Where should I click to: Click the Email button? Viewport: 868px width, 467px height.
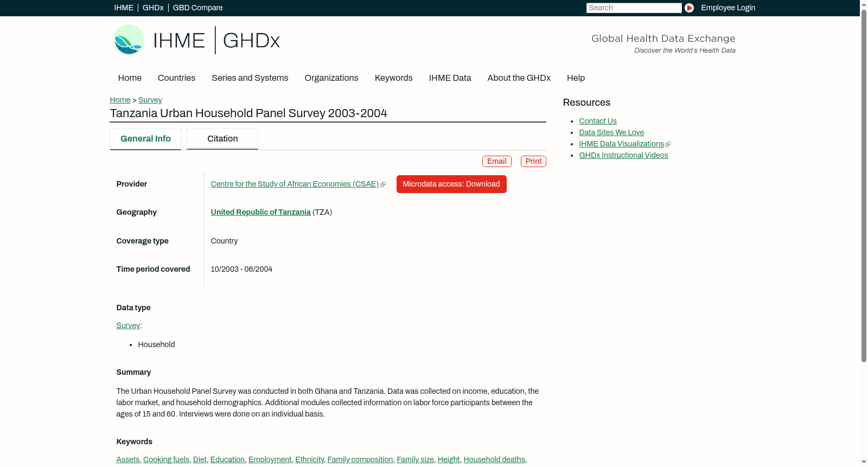point(497,162)
